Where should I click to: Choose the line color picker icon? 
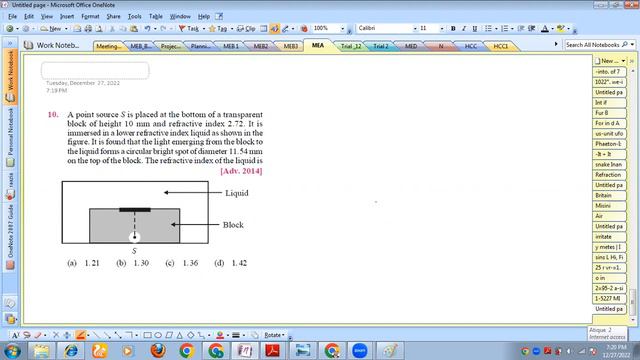pos(220,335)
